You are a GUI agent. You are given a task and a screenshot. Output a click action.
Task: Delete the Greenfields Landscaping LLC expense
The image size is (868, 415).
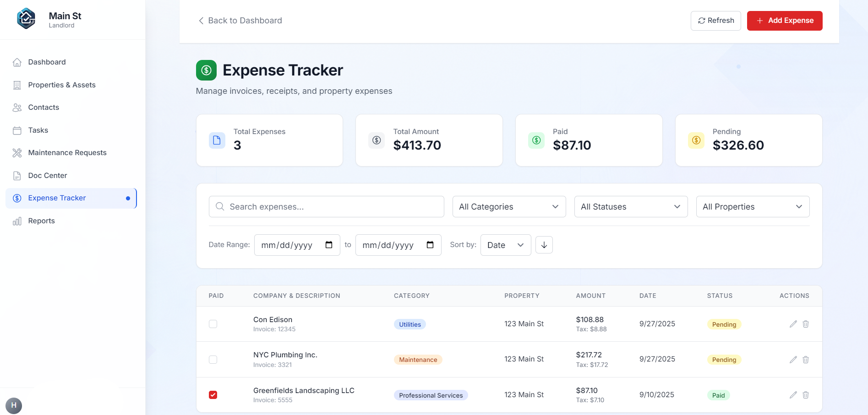point(806,395)
